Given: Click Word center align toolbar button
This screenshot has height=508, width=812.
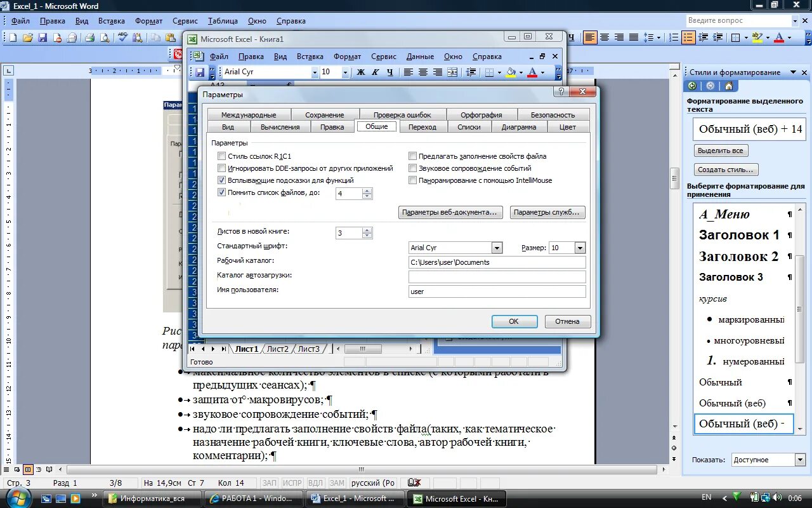Looking at the screenshot, I should click(605, 38).
